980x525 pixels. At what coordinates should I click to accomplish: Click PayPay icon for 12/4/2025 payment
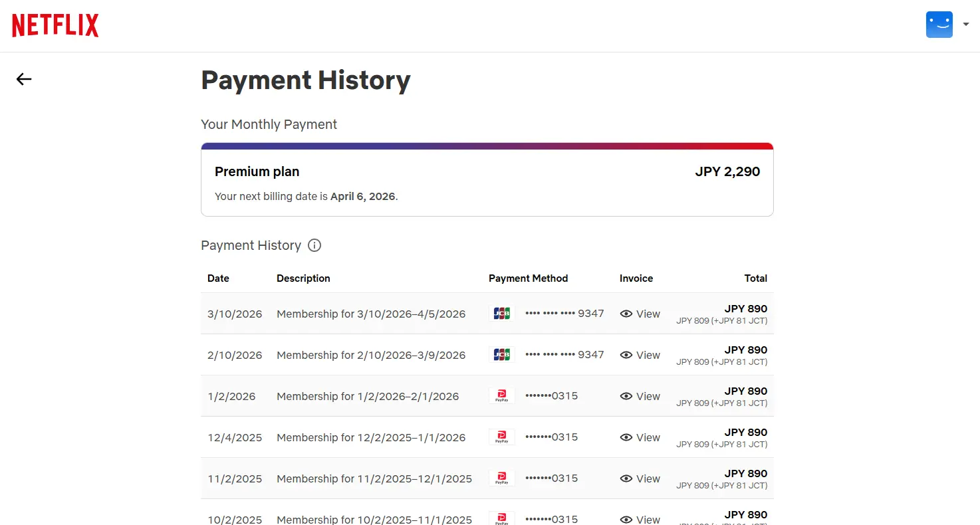[x=501, y=437]
